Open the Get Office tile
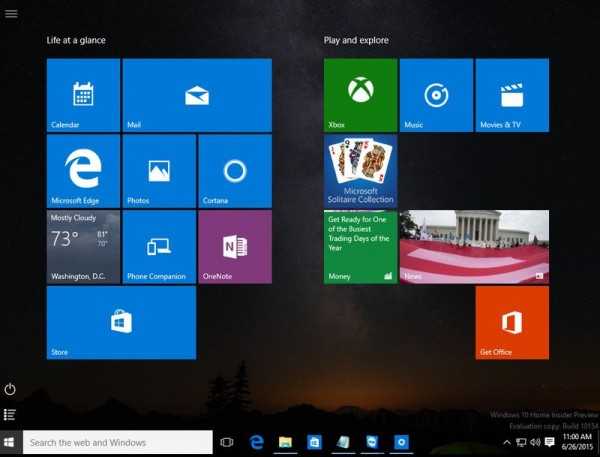This screenshot has height=457, width=600. point(512,323)
